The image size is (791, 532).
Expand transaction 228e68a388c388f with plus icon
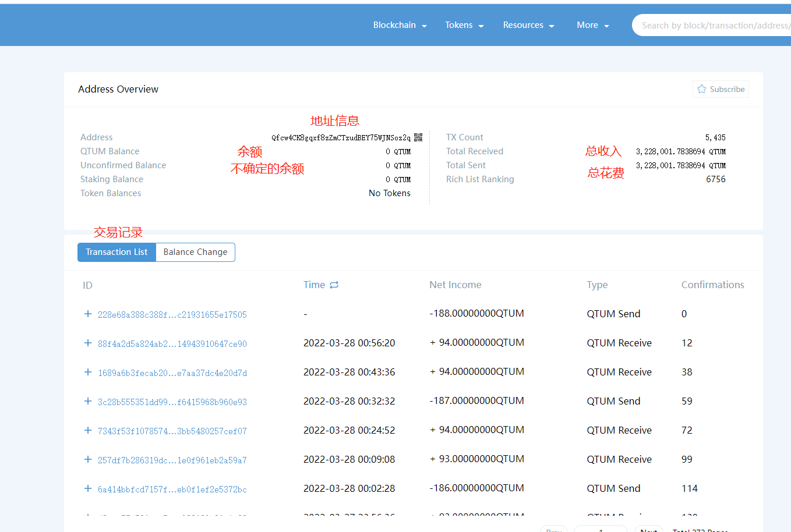[88, 314]
